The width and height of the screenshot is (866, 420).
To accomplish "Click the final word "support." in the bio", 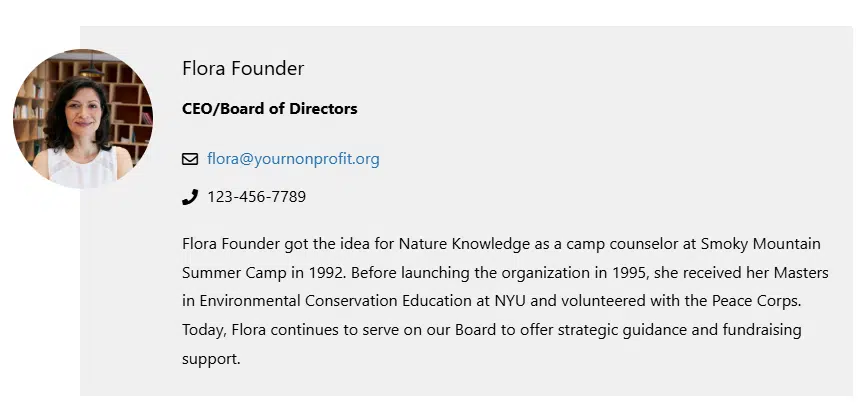I will tap(211, 357).
